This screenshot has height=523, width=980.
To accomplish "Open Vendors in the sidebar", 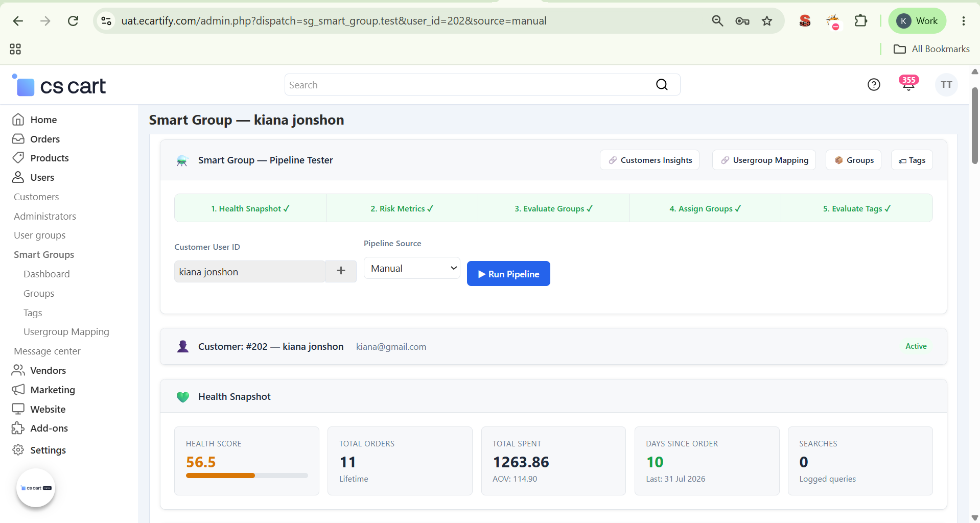I will click(48, 370).
